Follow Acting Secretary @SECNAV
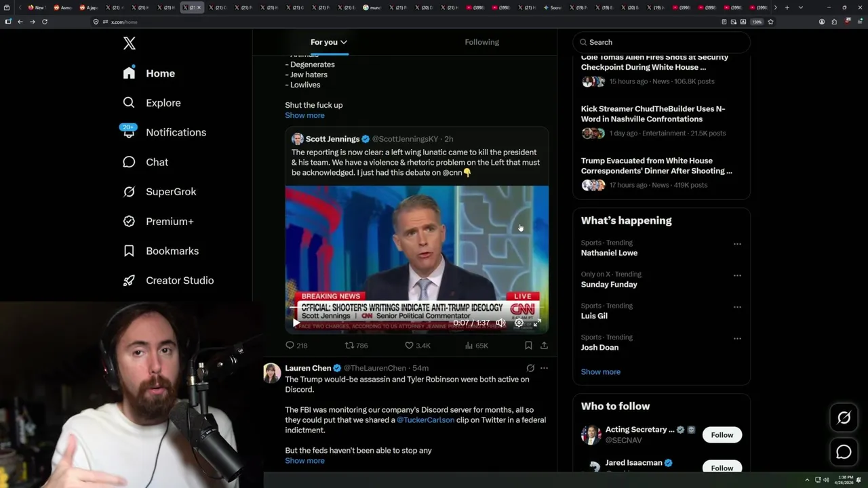The height and width of the screenshot is (488, 868). tap(722, 435)
